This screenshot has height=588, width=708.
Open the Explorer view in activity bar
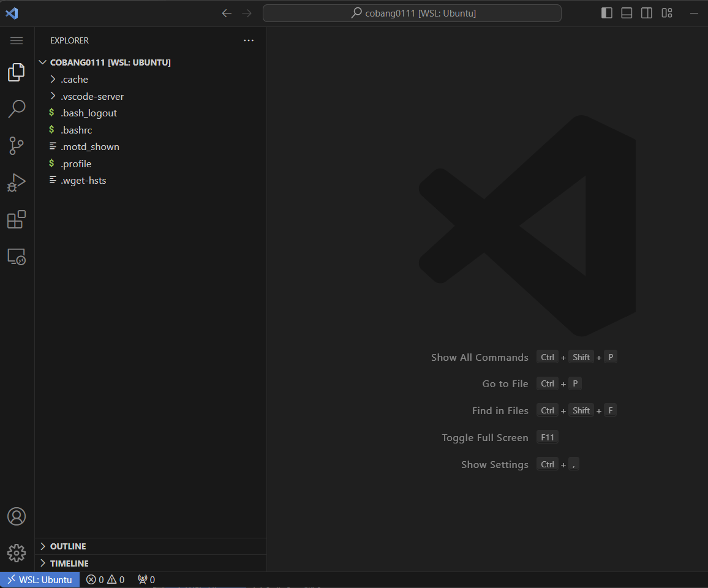pos(17,72)
